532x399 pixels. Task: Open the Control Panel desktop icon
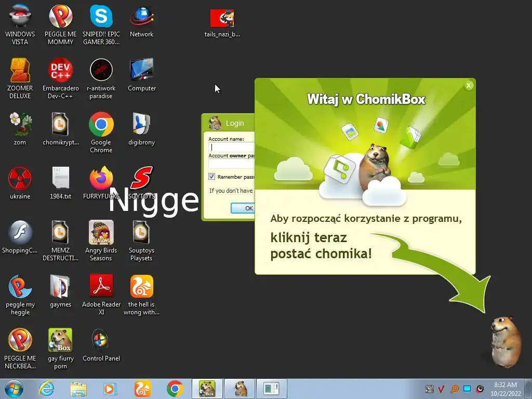coord(101,345)
